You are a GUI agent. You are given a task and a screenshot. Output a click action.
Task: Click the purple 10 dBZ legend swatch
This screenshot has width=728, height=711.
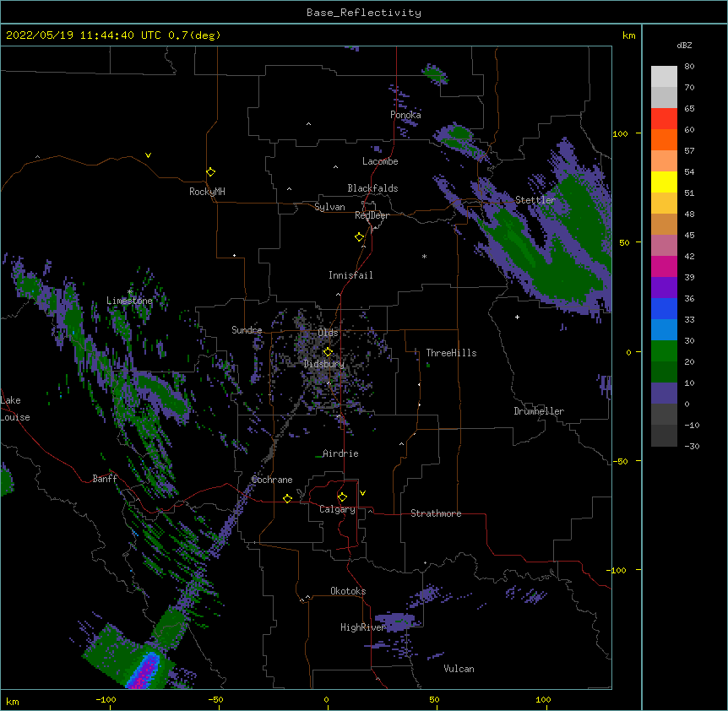point(664,393)
